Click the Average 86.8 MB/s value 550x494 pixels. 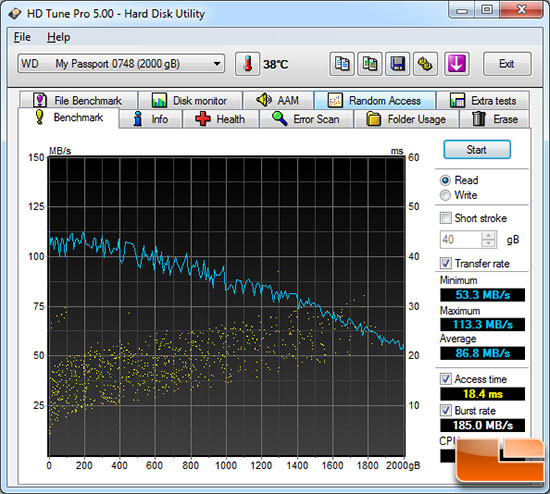(482, 353)
